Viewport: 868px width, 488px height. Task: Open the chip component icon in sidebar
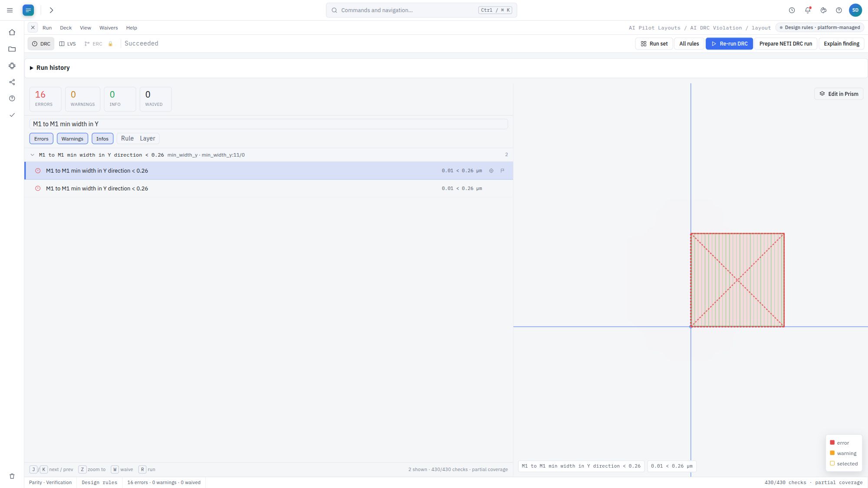(12, 66)
